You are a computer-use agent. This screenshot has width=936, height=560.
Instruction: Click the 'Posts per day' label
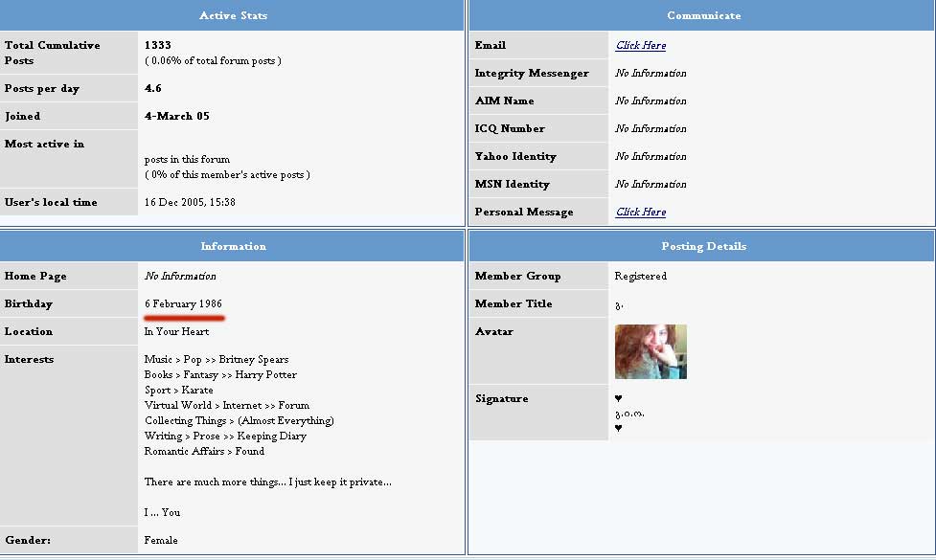[42, 88]
